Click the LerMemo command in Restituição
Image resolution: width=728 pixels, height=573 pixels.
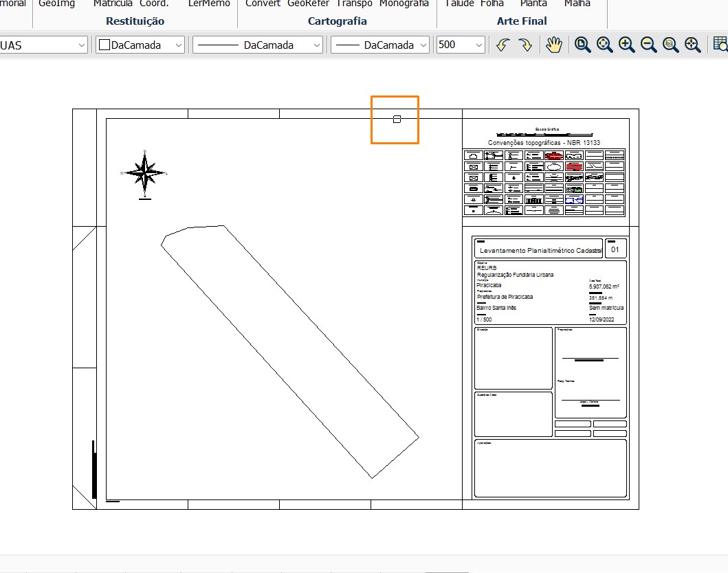[208, 4]
